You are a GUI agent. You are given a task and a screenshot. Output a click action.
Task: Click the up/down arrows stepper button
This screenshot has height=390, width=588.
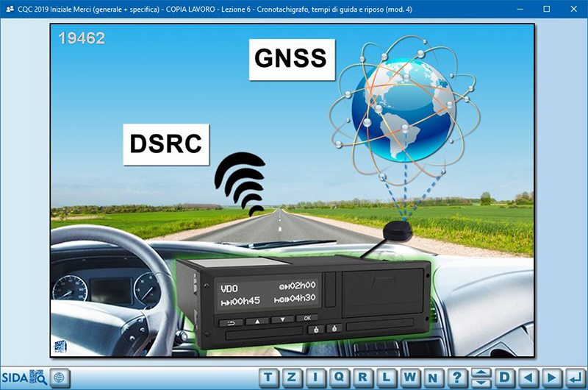481,377
